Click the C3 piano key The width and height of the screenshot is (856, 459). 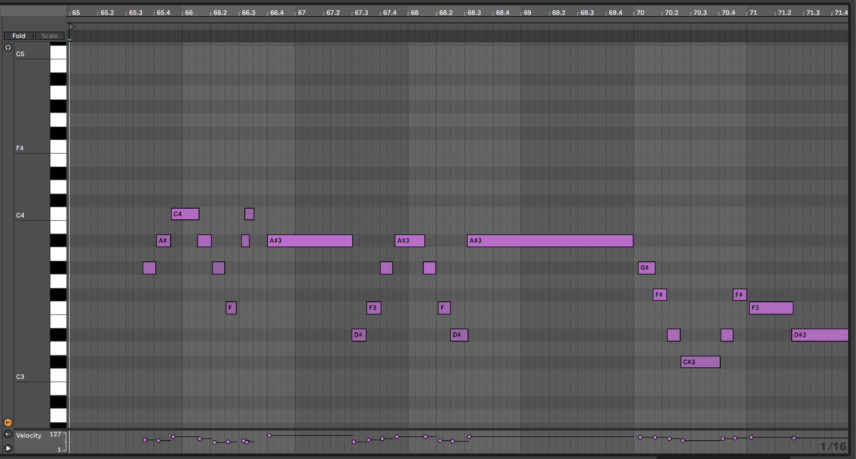pyautogui.click(x=58, y=375)
